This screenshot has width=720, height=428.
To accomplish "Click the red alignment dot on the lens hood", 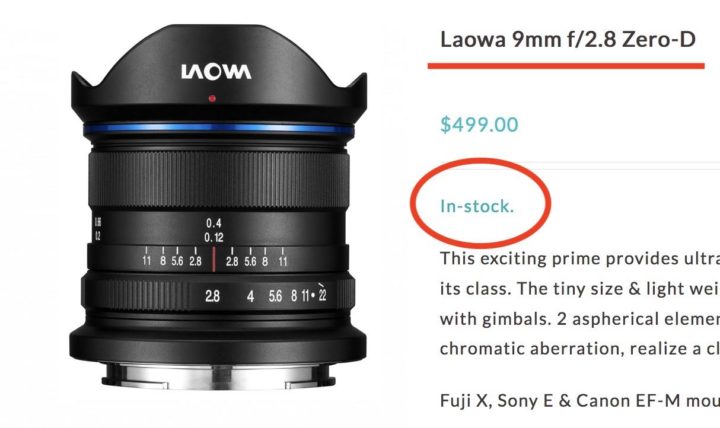I will tap(212, 98).
